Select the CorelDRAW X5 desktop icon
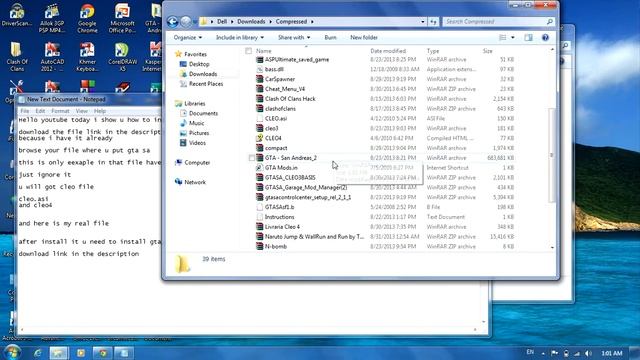This screenshot has width=640, height=360. click(122, 56)
